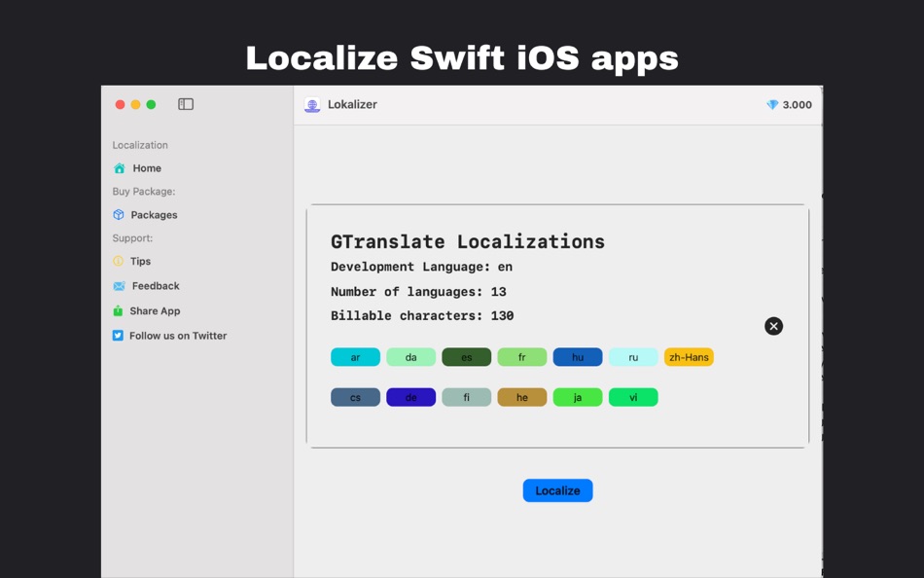Click the 3.000 credits balance
The height and width of the screenshot is (578, 924).
[x=797, y=105]
